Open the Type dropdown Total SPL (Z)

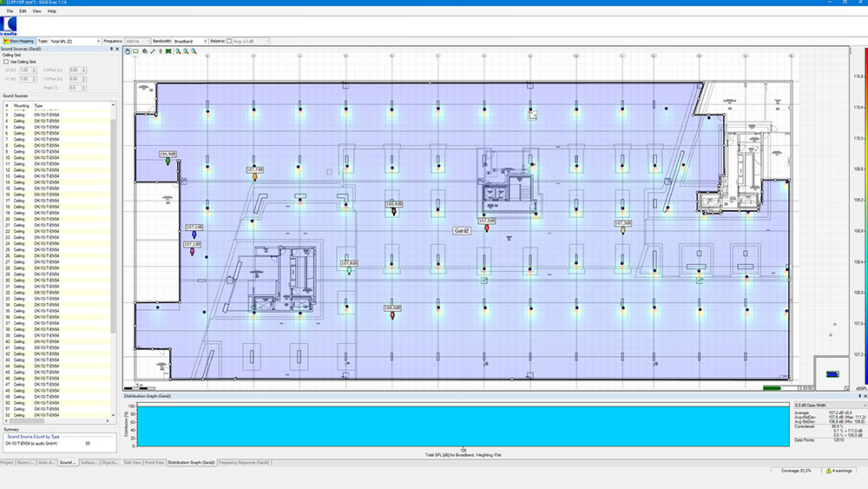coord(75,41)
